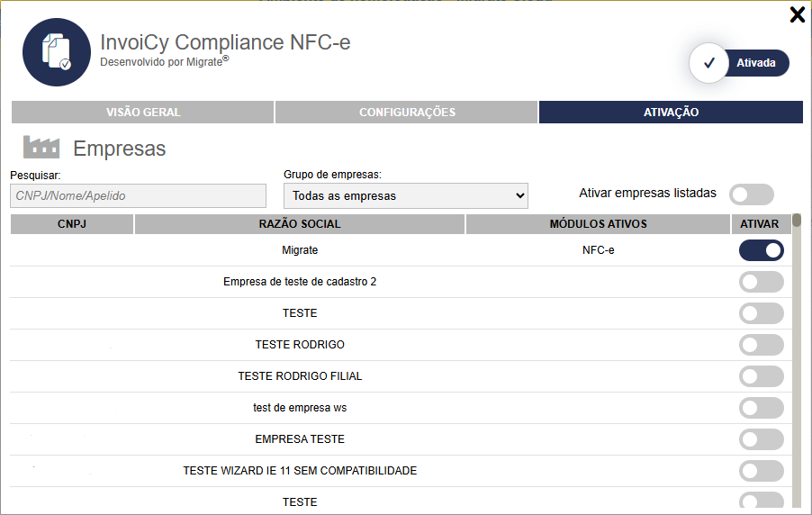Enable the TESTE RODRIGO FILIAL switch
Image resolution: width=812 pixels, height=515 pixels.
click(761, 376)
